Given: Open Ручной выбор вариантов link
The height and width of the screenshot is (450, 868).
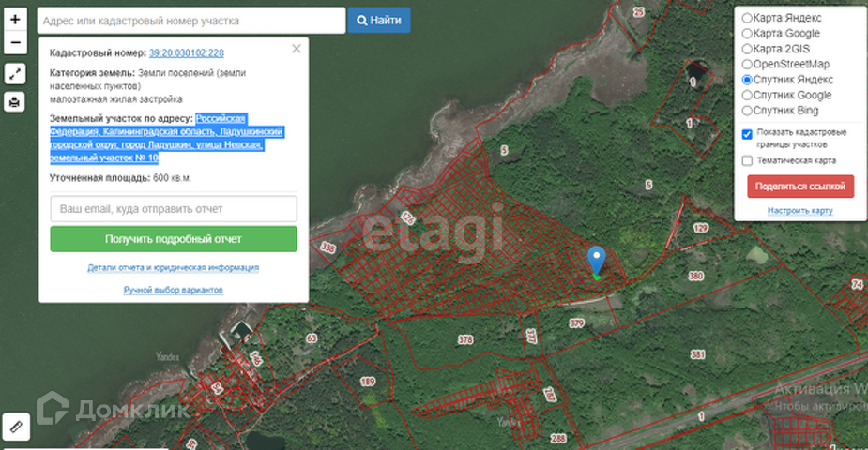Looking at the screenshot, I should click(x=174, y=290).
